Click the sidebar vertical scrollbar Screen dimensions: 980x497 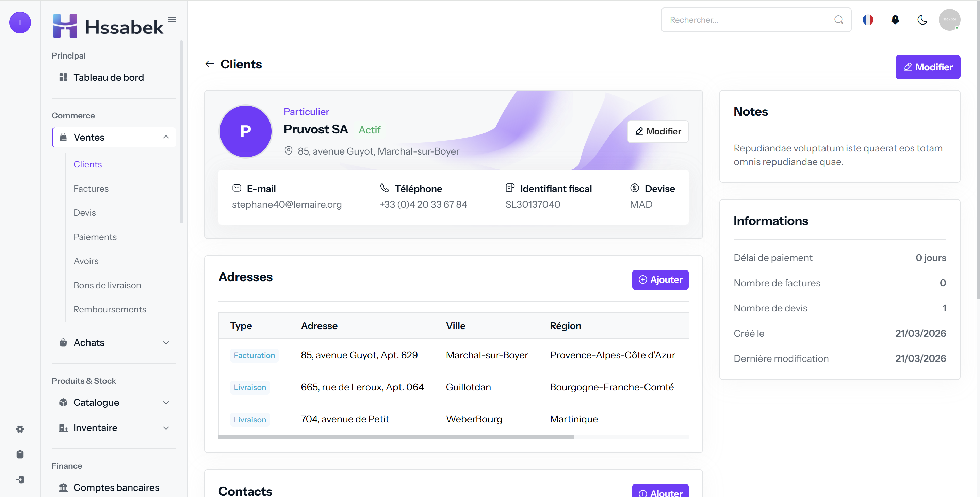click(181, 132)
